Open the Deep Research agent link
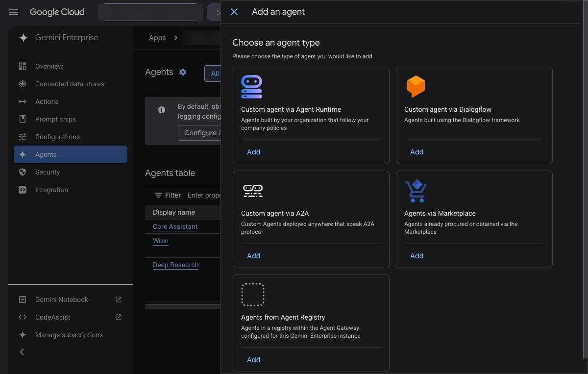Image resolution: width=588 pixels, height=374 pixels. (x=175, y=265)
